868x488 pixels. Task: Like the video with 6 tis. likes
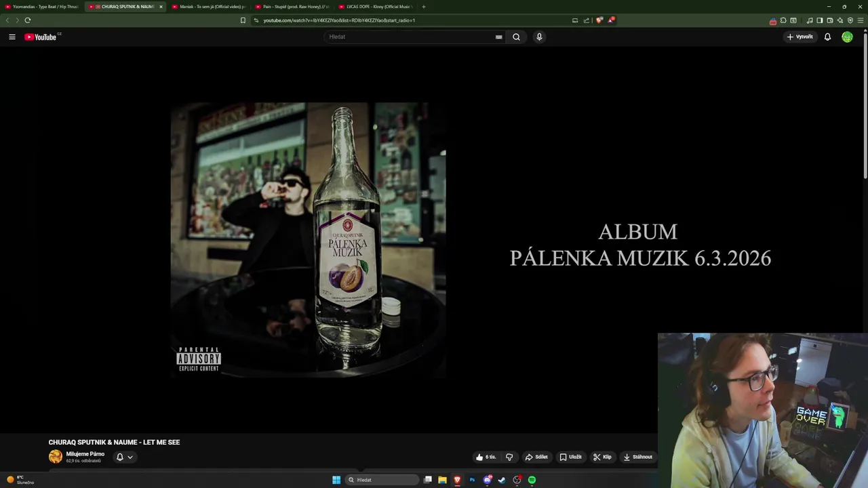tap(486, 457)
